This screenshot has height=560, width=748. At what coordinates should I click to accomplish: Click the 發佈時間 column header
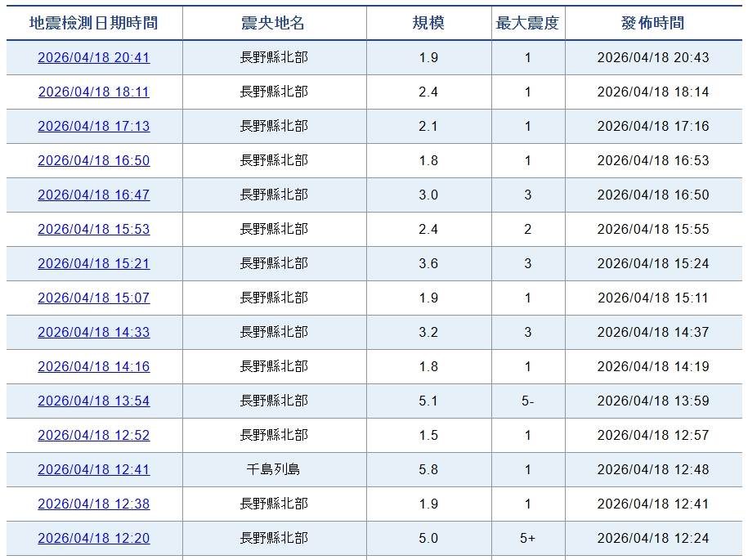click(653, 23)
